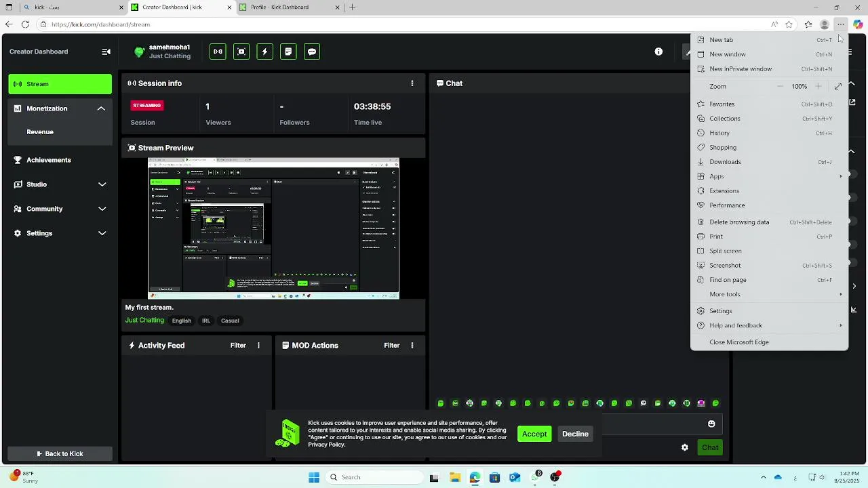Choose Delete browsing data
Viewport: 868px width, 488px height.
tap(769, 222)
